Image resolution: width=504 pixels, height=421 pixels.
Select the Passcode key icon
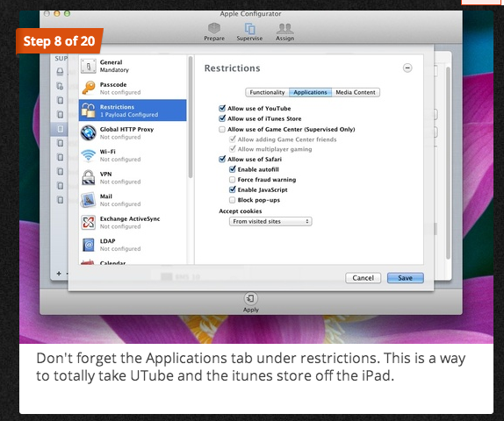pos(89,88)
